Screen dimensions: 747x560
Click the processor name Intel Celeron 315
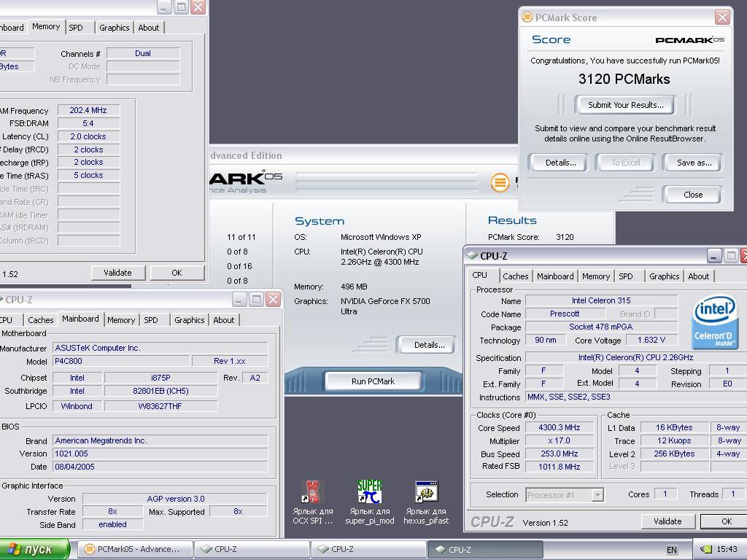(x=601, y=300)
